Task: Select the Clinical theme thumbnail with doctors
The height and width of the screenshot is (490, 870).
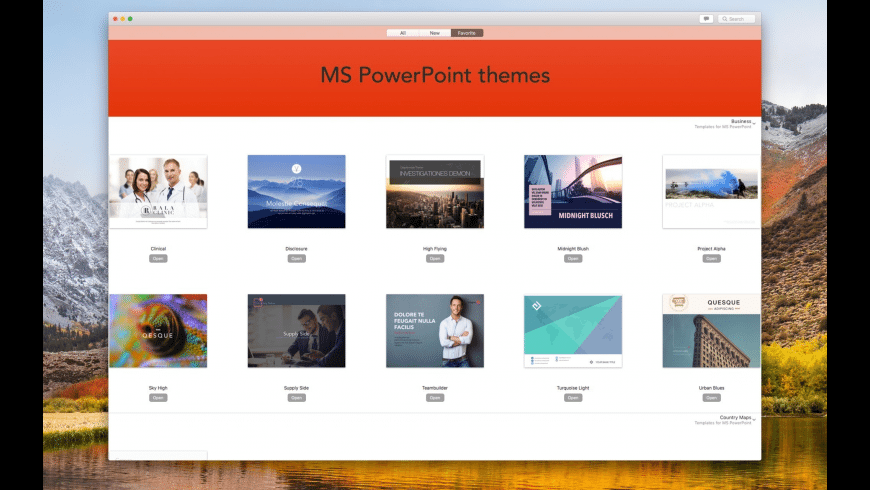Action: point(158,192)
